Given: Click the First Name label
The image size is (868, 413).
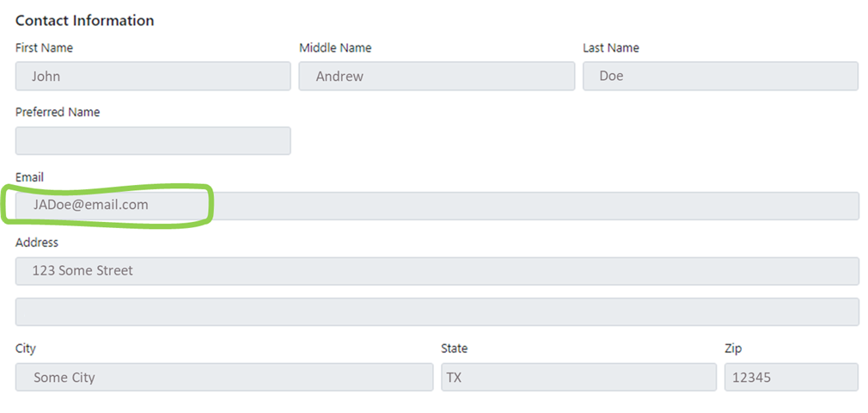Looking at the screenshot, I should coord(45,48).
